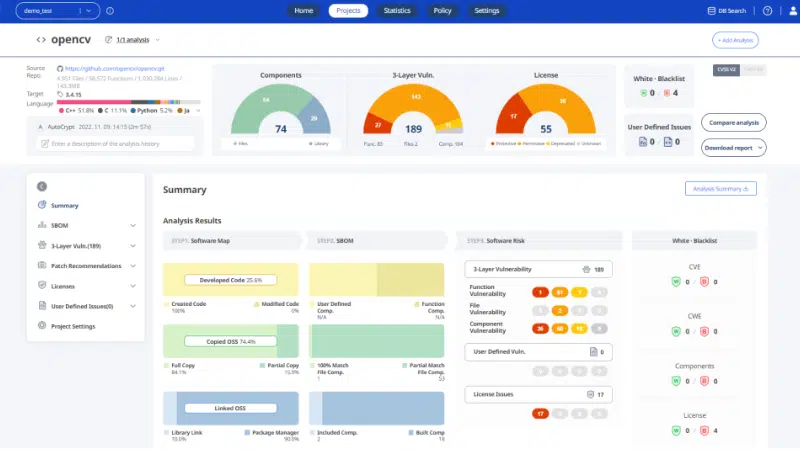
Task: Expand the User Defined Issues(0) section
Action: 132,306
